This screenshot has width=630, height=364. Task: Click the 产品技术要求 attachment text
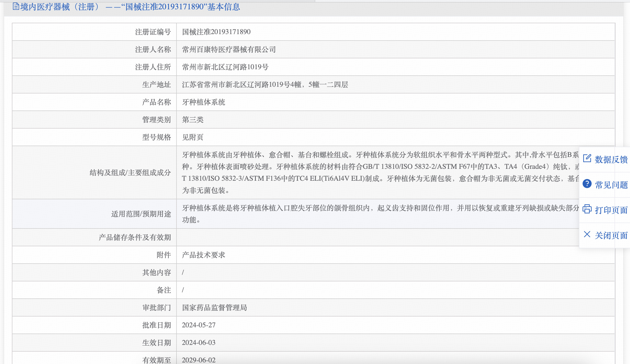coord(203,255)
